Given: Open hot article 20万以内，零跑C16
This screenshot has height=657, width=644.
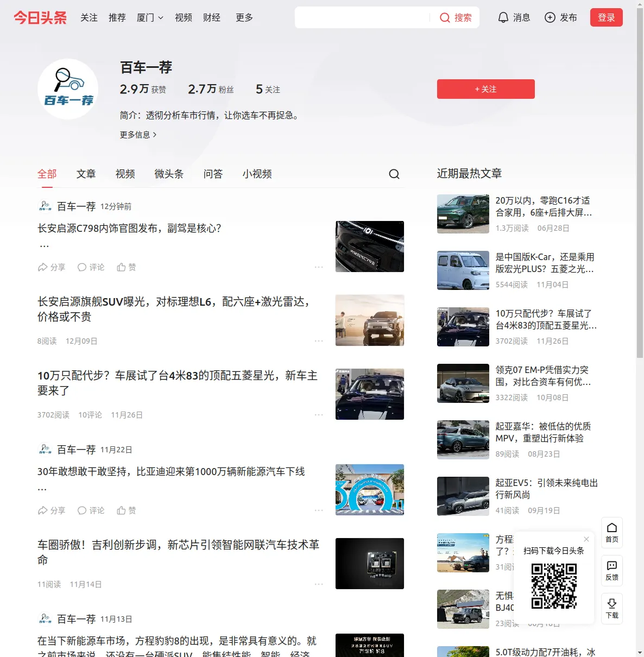Looking at the screenshot, I should click(x=544, y=206).
